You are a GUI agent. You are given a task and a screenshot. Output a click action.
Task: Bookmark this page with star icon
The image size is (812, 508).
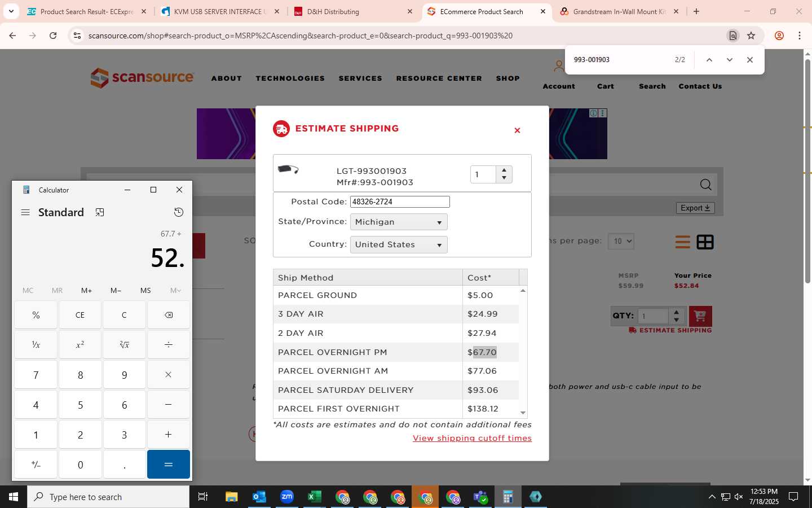751,36
